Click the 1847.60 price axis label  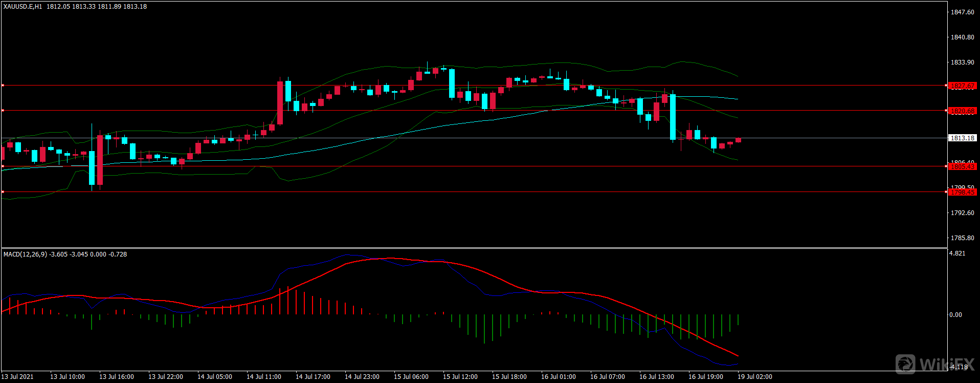(962, 12)
